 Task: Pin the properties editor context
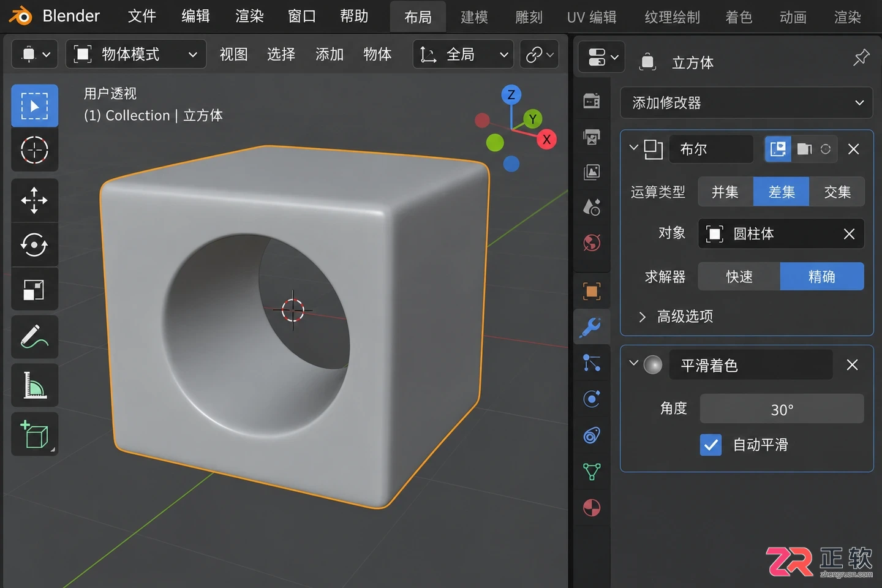point(861,58)
